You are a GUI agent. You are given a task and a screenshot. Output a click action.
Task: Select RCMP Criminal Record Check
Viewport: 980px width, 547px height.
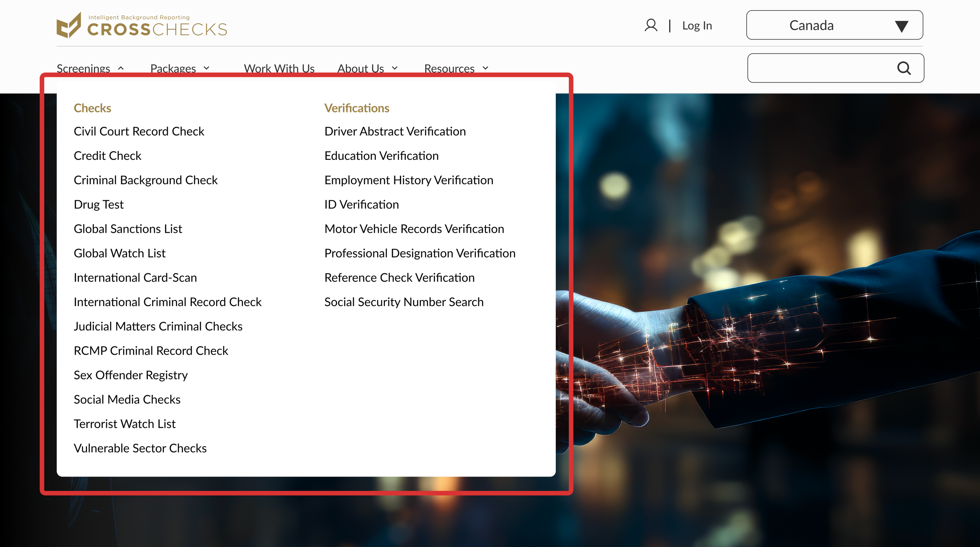pyautogui.click(x=151, y=351)
